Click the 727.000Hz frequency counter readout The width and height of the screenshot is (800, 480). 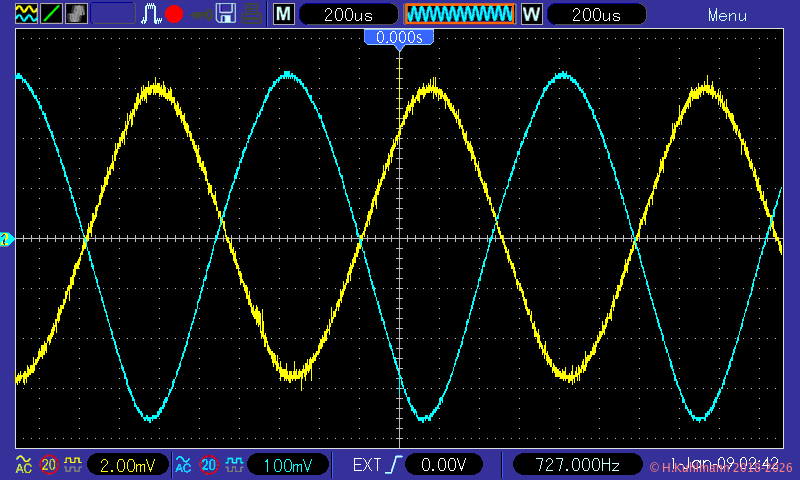coord(575,464)
